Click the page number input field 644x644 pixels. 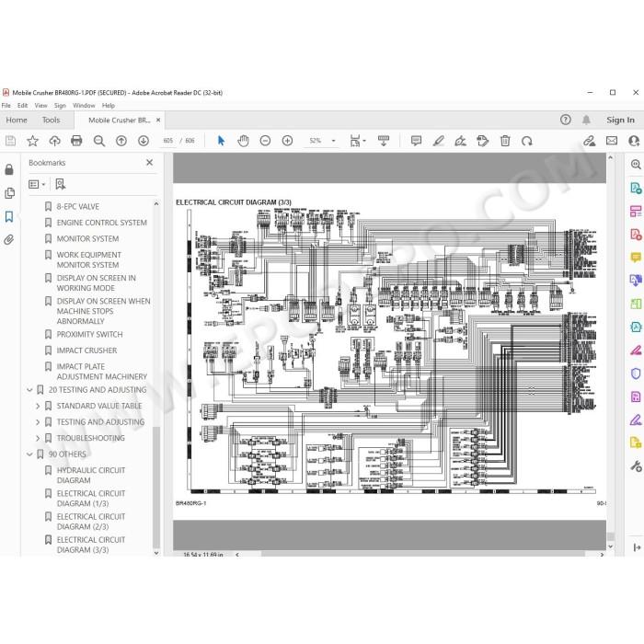click(168, 141)
